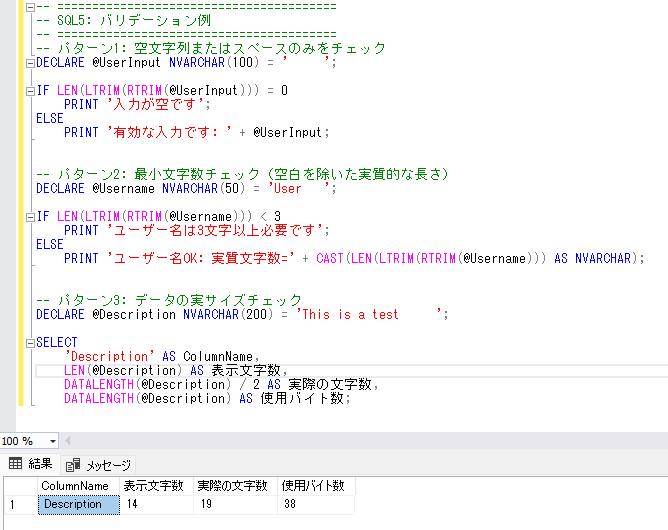The height and width of the screenshot is (530, 668).
Task: Collapse the IF block checking @Username length
Action: pyautogui.click(x=27, y=216)
